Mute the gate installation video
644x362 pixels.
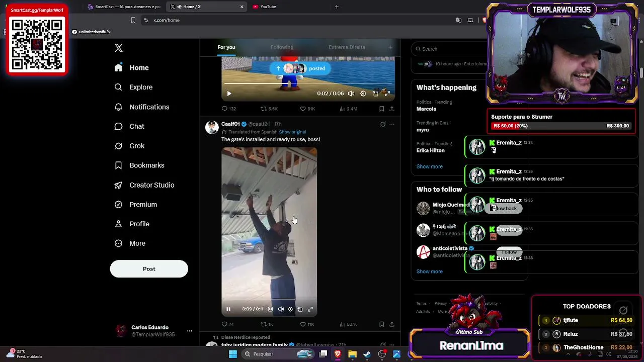[x=281, y=309]
